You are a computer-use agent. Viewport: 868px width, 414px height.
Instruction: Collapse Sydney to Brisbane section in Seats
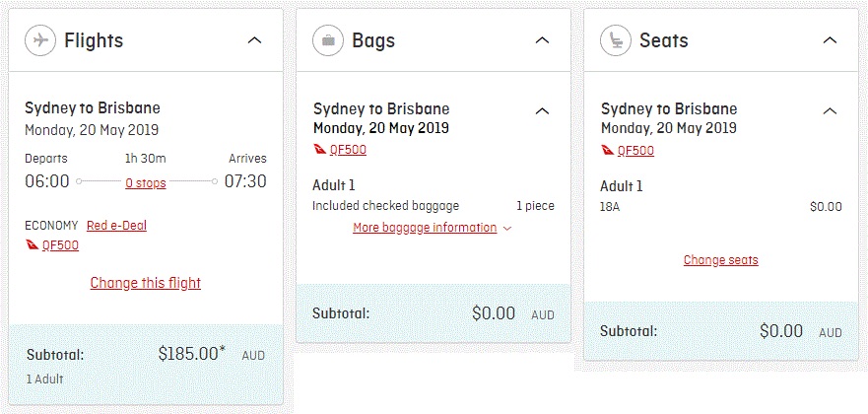(830, 110)
